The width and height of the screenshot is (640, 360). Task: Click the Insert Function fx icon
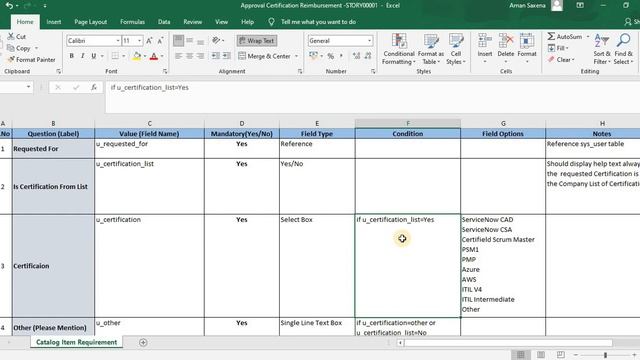pos(94,87)
